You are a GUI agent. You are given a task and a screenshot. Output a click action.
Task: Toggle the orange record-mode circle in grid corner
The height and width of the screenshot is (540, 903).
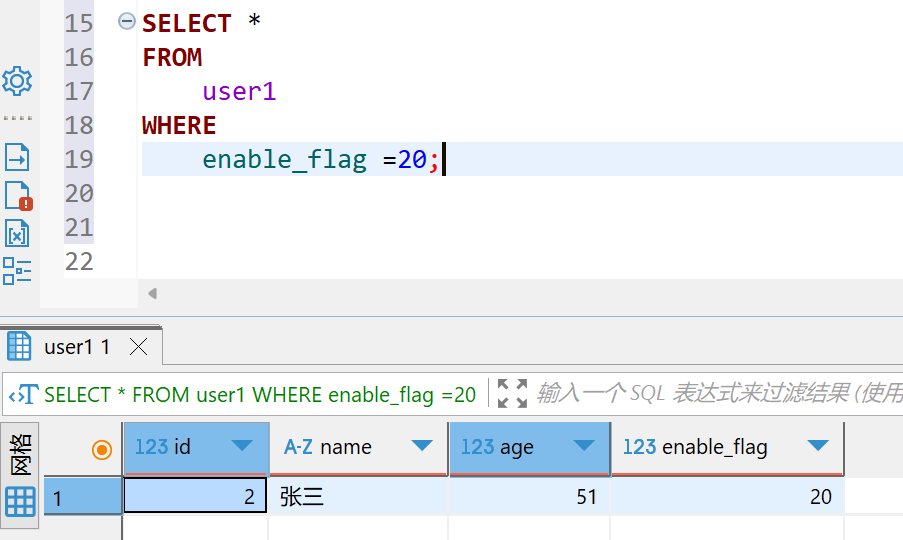(x=101, y=449)
